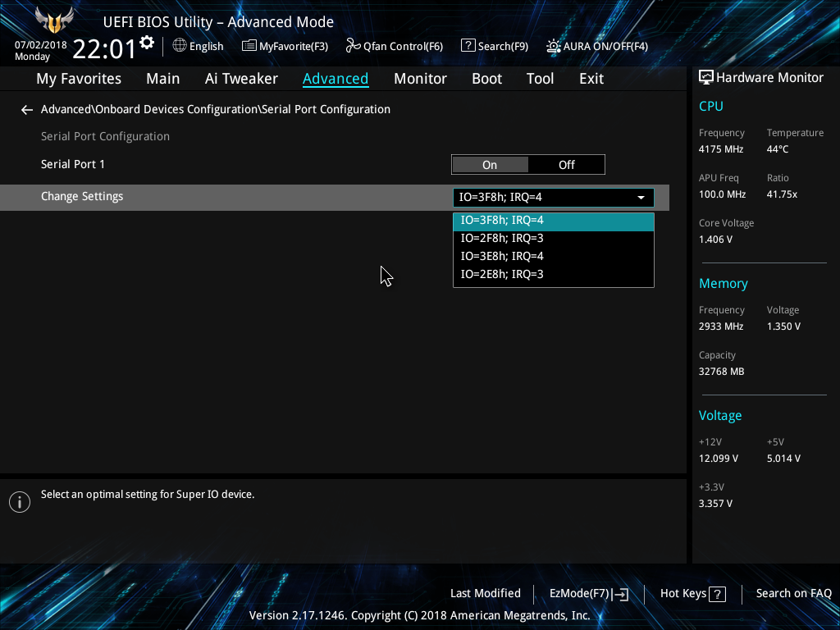Select IO=3F8h; IRQ=4 in the list
The width and height of the screenshot is (840, 630).
pyautogui.click(x=554, y=220)
